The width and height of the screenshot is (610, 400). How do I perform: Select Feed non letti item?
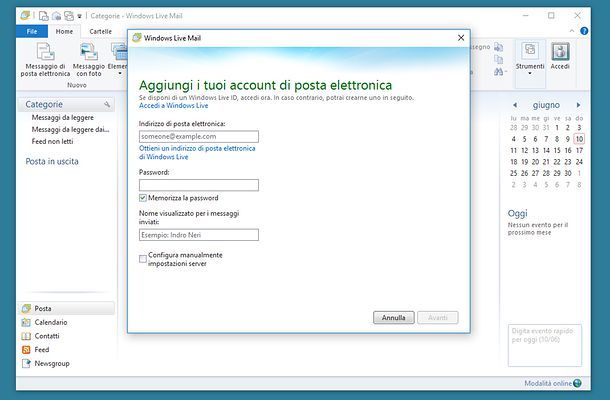[x=53, y=142]
